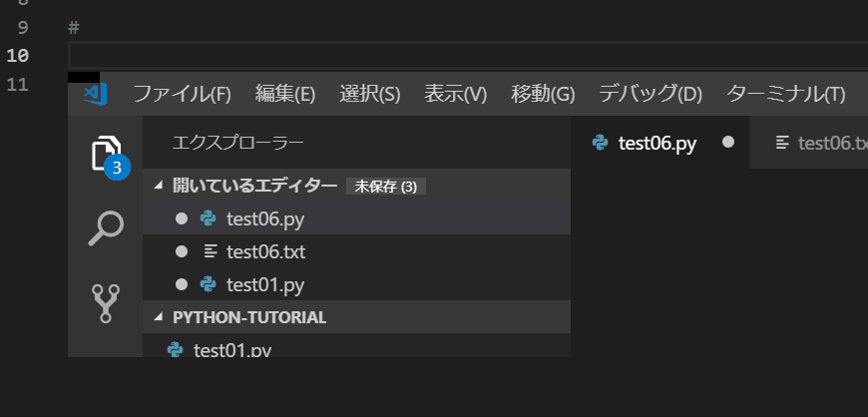
Task: Select test06.py in open editors list
Action: pos(356,219)
